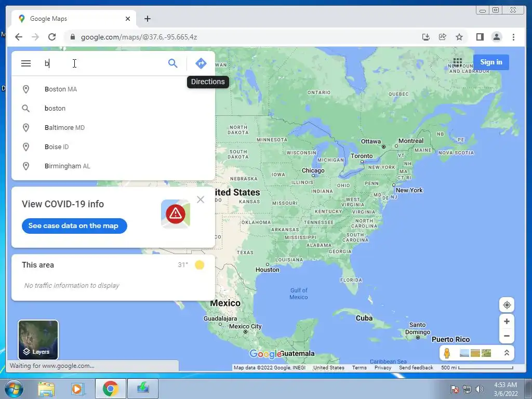The width and height of the screenshot is (532, 399).
Task: Open Windows Explorer from the taskbar
Action: (x=46, y=389)
